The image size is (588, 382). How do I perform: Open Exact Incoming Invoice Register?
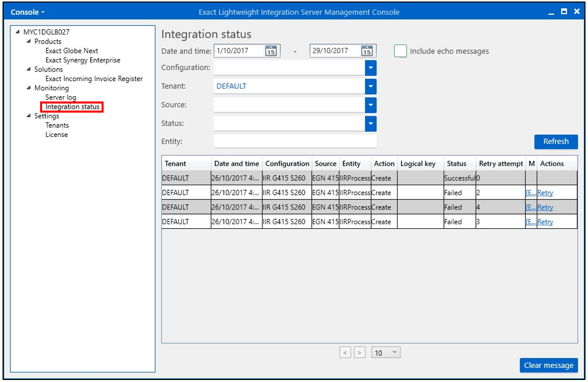click(x=94, y=79)
